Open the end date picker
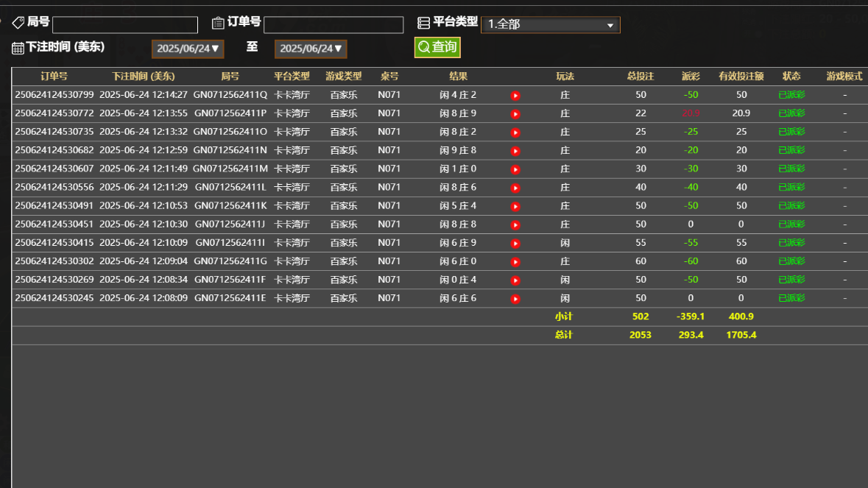The image size is (868, 488). click(x=311, y=49)
